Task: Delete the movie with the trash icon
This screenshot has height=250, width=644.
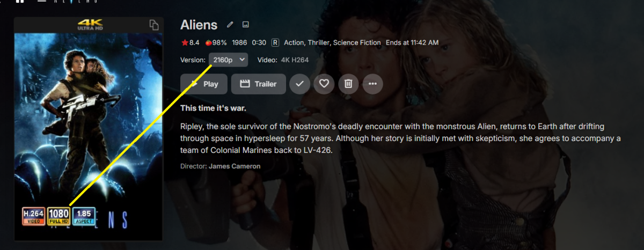Action: point(348,84)
